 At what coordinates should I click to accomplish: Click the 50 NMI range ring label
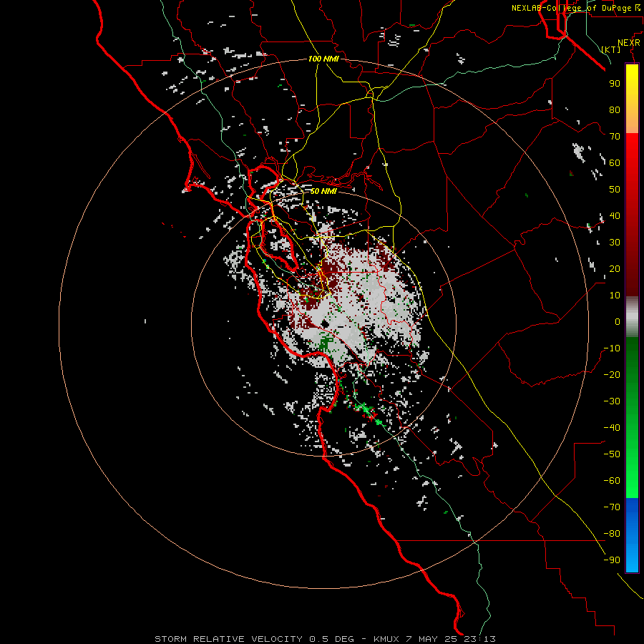point(323,191)
